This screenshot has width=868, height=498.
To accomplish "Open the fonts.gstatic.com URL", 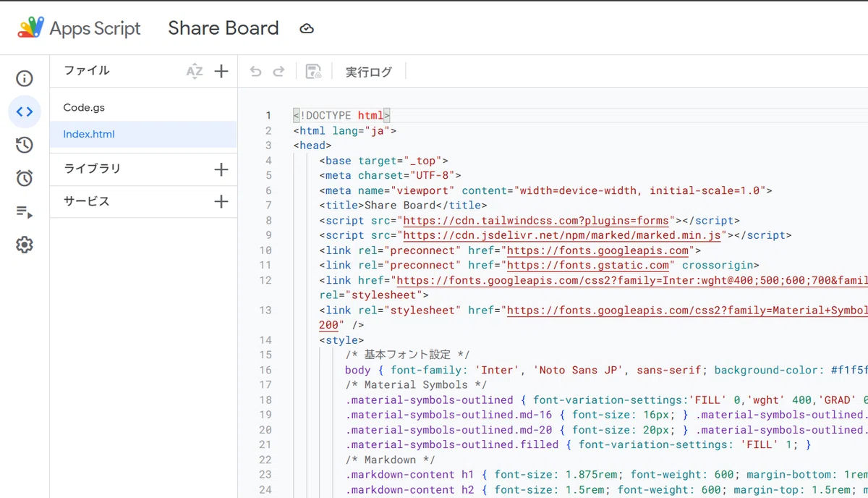I will [x=587, y=265].
